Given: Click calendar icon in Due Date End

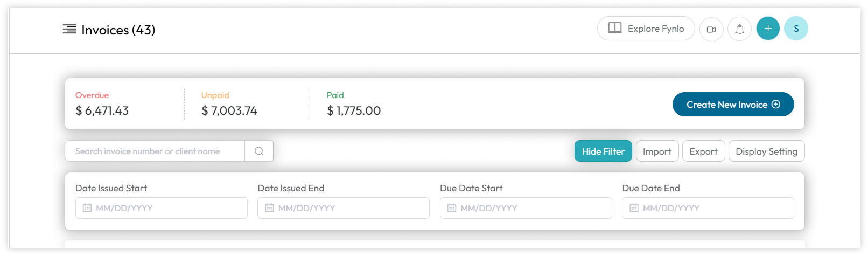Looking at the screenshot, I should tap(634, 208).
